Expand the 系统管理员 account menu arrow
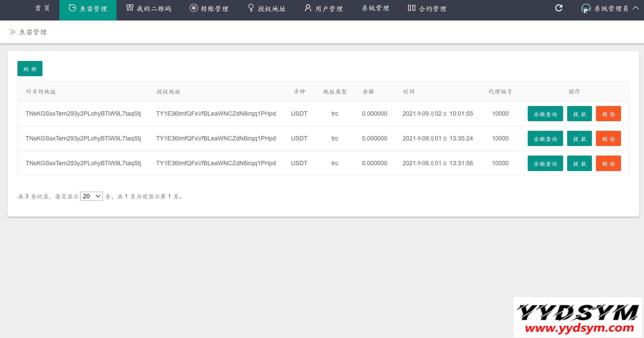The image size is (644, 338). [635, 8]
